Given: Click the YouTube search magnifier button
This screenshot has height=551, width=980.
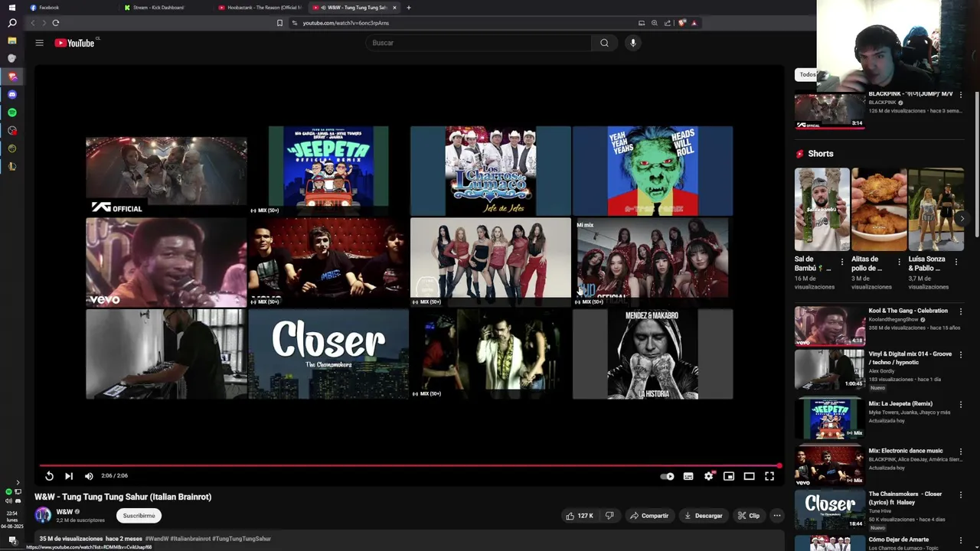Looking at the screenshot, I should coord(604,43).
